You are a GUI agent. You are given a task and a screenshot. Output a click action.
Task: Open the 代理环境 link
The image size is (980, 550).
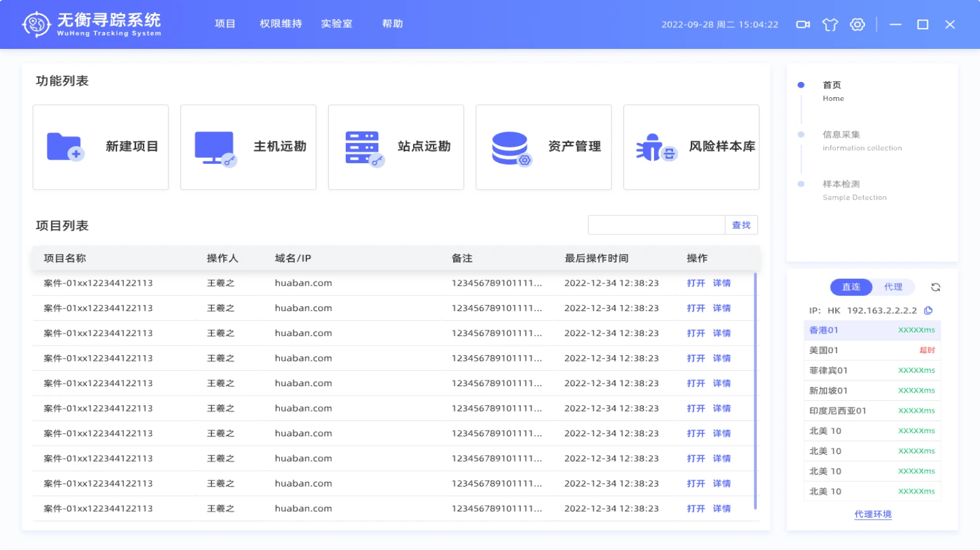click(873, 514)
